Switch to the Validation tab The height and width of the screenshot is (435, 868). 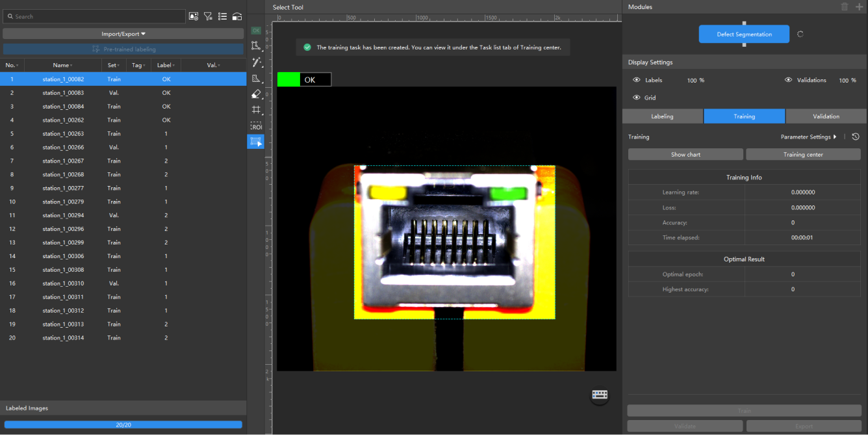click(x=825, y=116)
